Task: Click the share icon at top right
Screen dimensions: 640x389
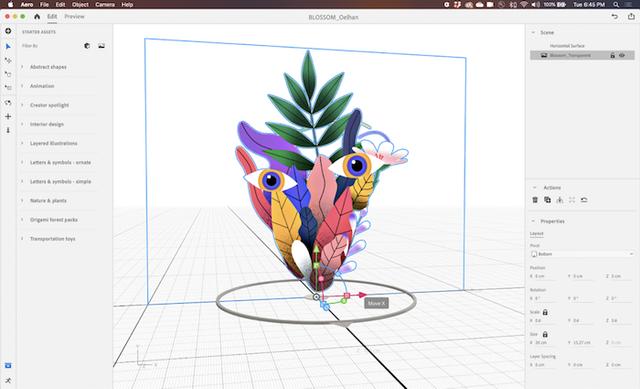Action: tap(631, 16)
